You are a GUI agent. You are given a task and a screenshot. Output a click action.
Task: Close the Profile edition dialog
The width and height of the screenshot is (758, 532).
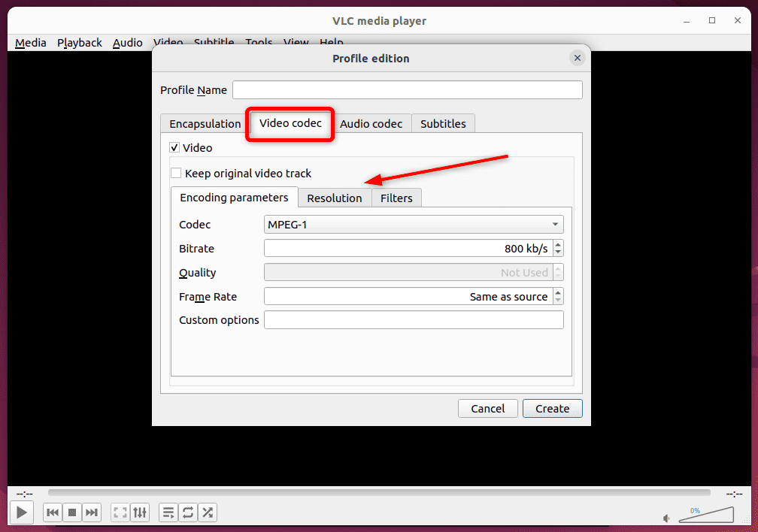tap(578, 58)
